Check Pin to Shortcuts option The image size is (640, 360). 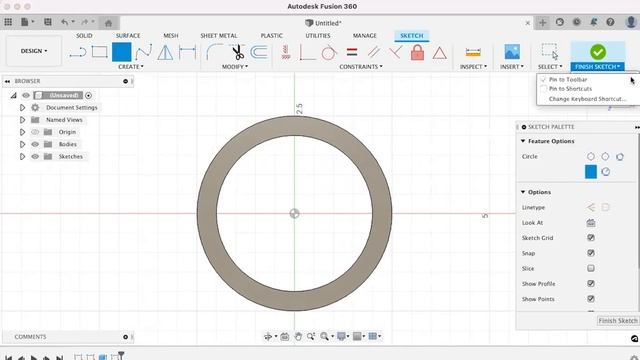[x=570, y=89]
